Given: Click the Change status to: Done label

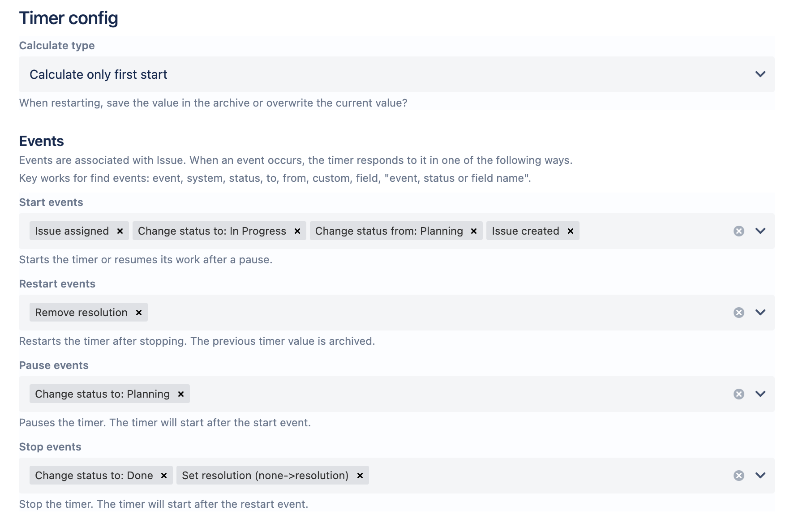Looking at the screenshot, I should (94, 476).
